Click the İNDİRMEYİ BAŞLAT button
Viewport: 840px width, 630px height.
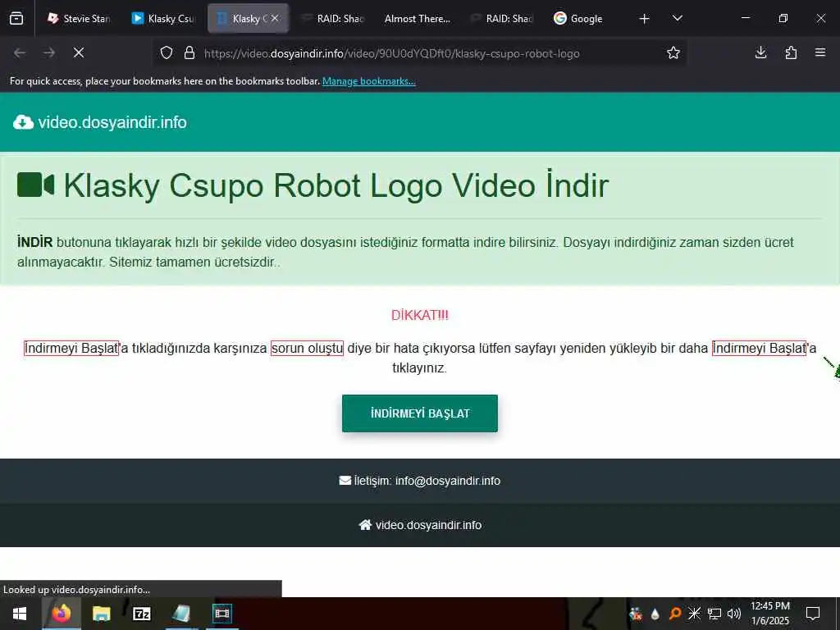pos(420,413)
